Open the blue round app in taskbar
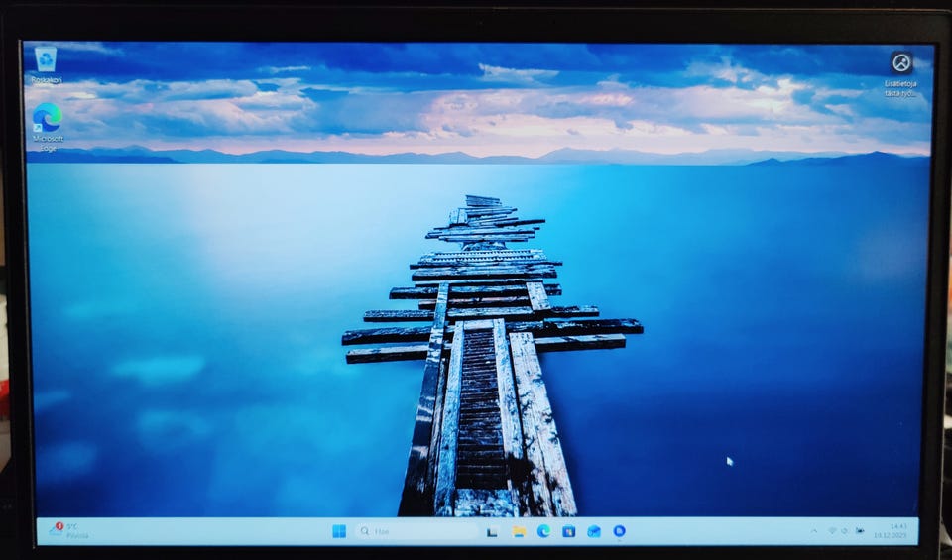Image resolution: width=952 pixels, height=560 pixels. coord(619,531)
